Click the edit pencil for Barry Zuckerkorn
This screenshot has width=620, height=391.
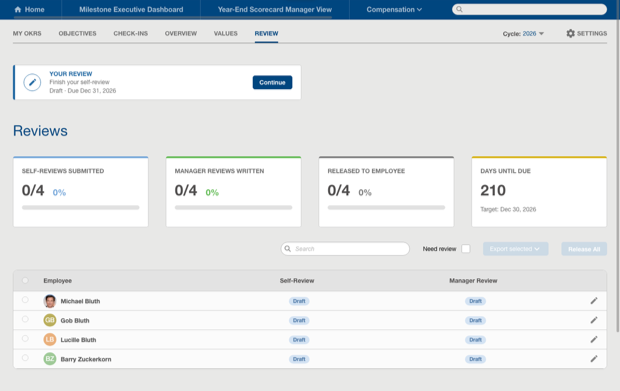594,359
